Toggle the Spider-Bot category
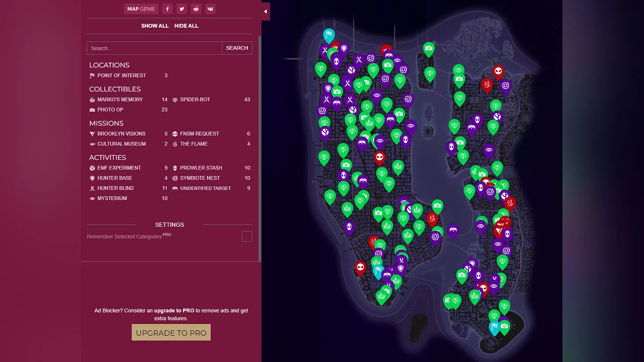 coord(211,100)
